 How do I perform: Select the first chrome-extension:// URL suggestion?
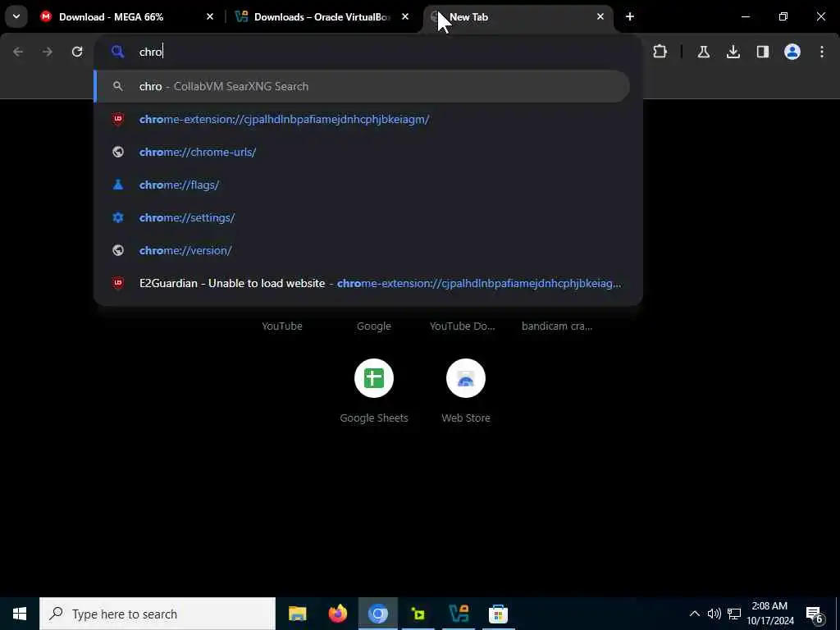(x=362, y=120)
